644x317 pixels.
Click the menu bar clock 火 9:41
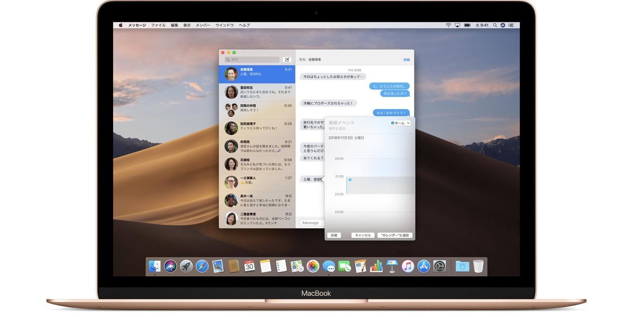click(482, 25)
